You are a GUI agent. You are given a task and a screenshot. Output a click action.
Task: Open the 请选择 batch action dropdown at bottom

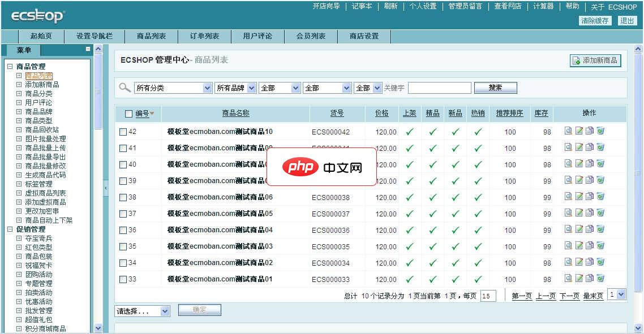coord(142,310)
